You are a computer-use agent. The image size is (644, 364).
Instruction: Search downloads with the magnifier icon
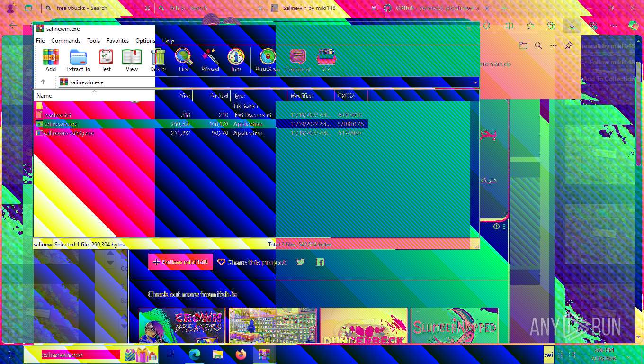(538, 45)
